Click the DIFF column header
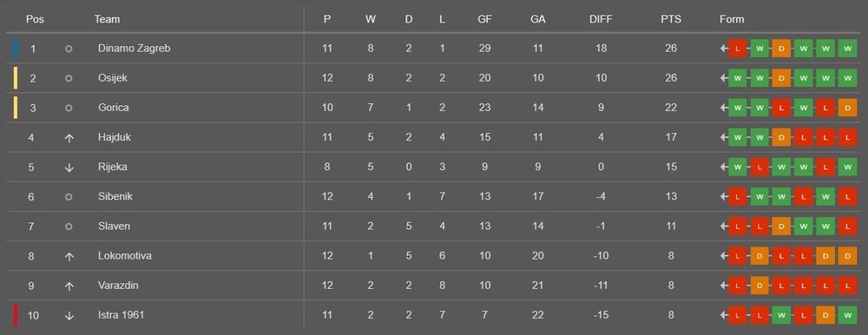Viewport: 868px width, 335px height. click(602, 19)
